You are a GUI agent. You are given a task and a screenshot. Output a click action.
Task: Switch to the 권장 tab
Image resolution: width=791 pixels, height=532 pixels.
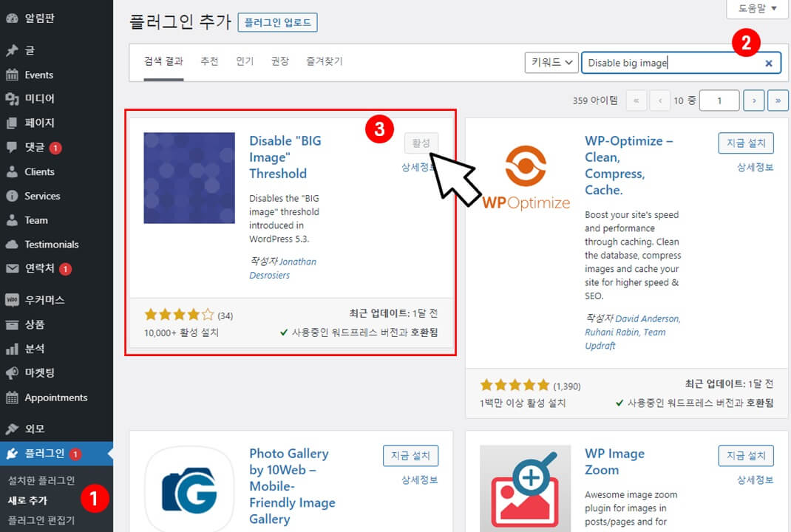280,61
